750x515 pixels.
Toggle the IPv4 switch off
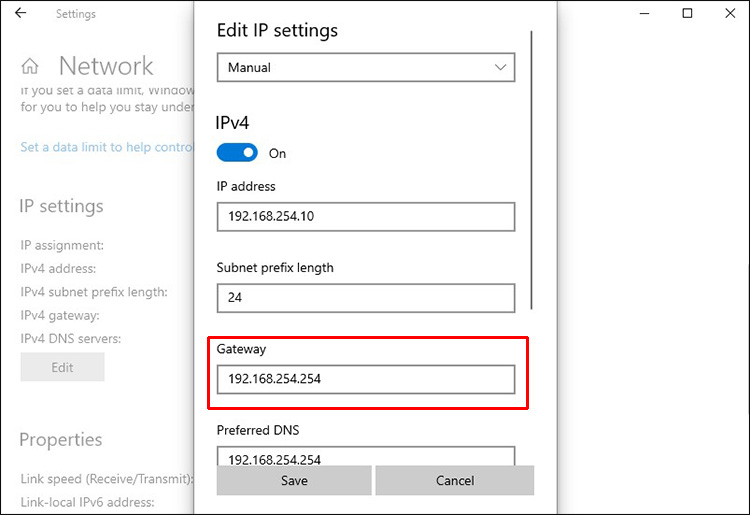click(x=237, y=153)
